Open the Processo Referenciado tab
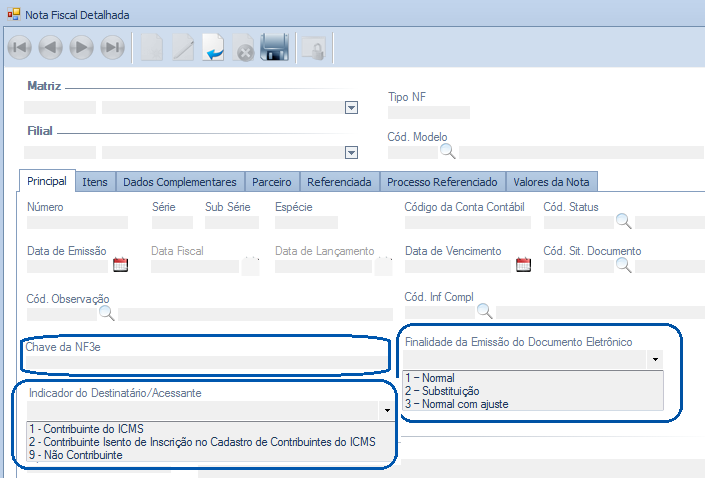Viewport: 705px width, 478px height. (442, 182)
